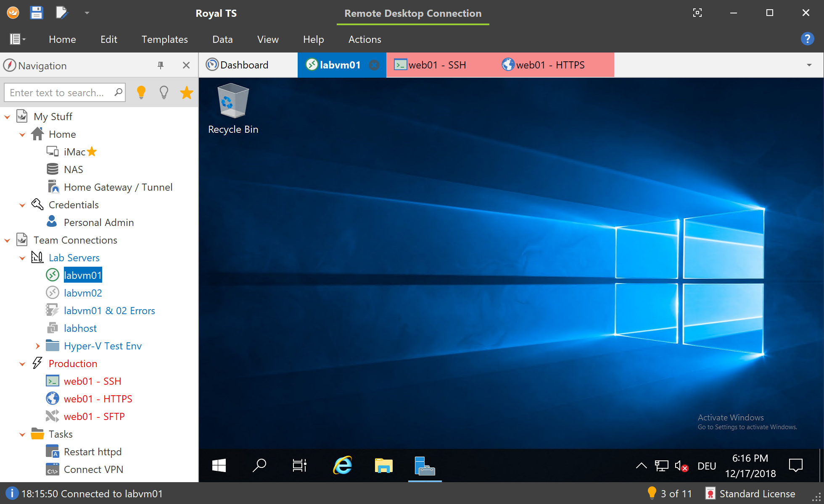The height and width of the screenshot is (504, 824).
Task: Select the web01 - SFTP file transfer icon
Action: [x=53, y=416]
